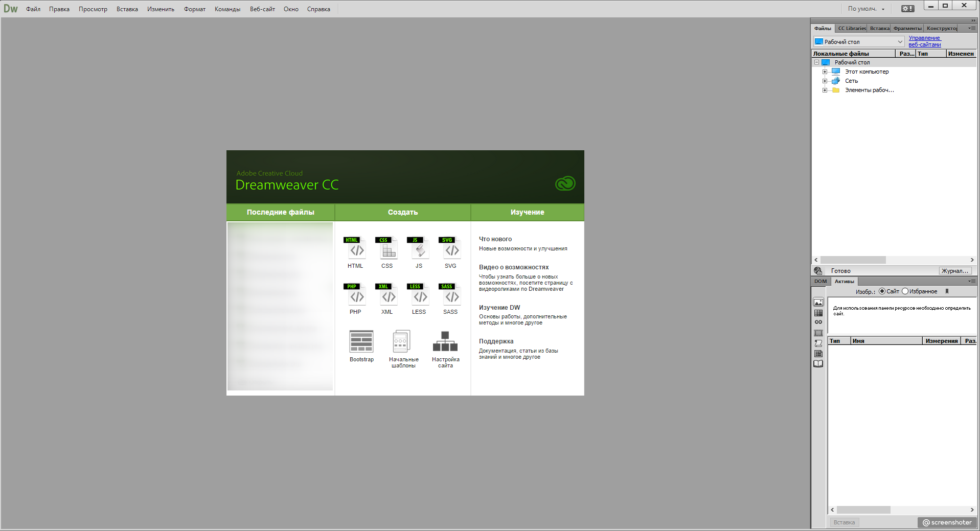This screenshot has height=531, width=980.
Task: Click the Dw application logo
Action: [11, 9]
